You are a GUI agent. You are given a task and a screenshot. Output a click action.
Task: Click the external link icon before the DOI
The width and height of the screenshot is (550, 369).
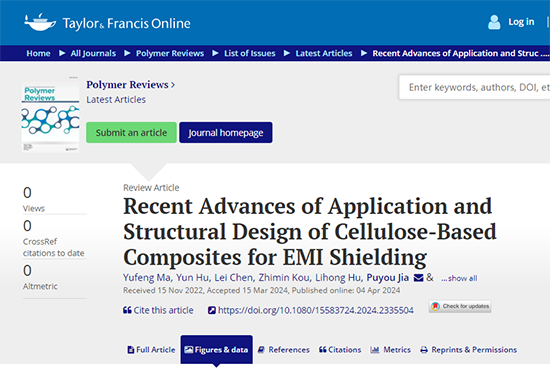[212, 310]
